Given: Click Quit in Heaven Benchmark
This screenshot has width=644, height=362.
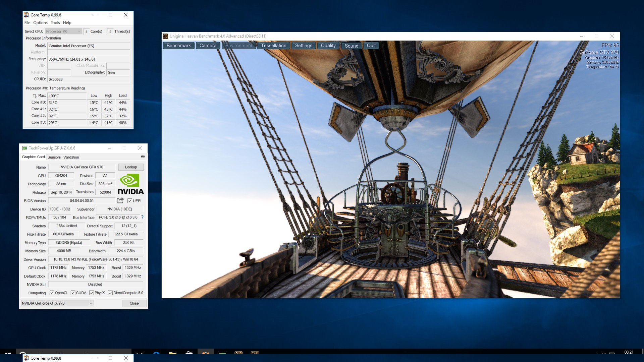Looking at the screenshot, I should tap(371, 46).
